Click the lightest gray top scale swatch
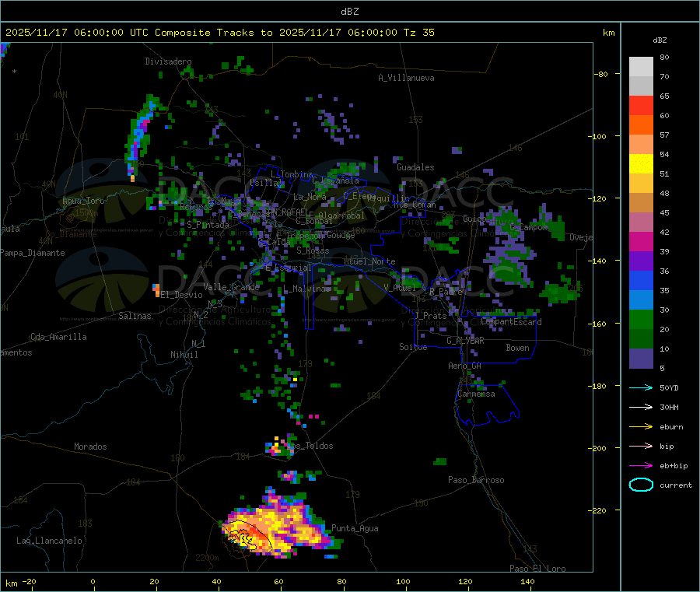The width and height of the screenshot is (700, 592). (641, 67)
